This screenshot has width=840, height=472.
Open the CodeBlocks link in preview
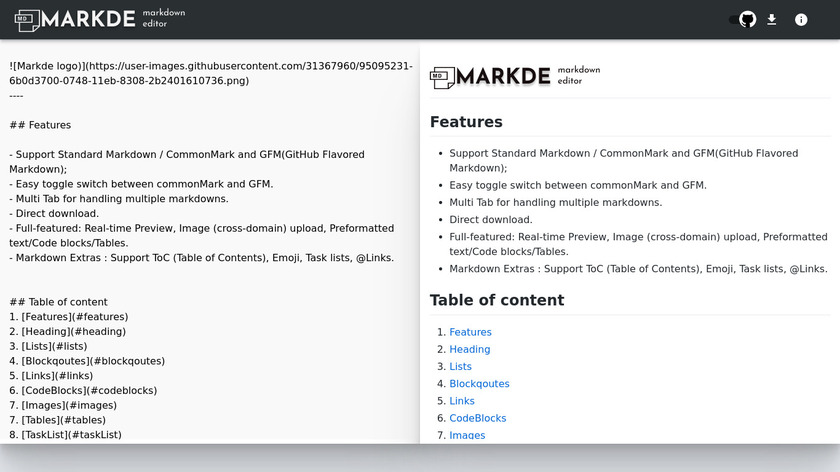pyautogui.click(x=477, y=418)
